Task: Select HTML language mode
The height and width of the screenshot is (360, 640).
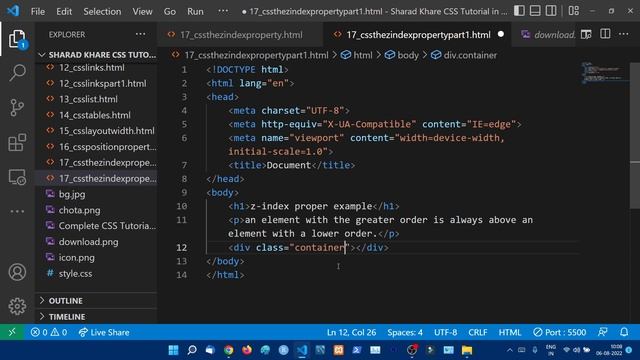Action: click(510, 332)
